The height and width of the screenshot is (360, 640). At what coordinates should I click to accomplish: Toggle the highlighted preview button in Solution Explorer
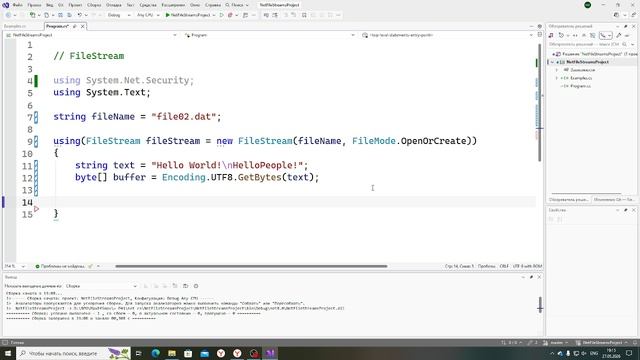click(606, 36)
